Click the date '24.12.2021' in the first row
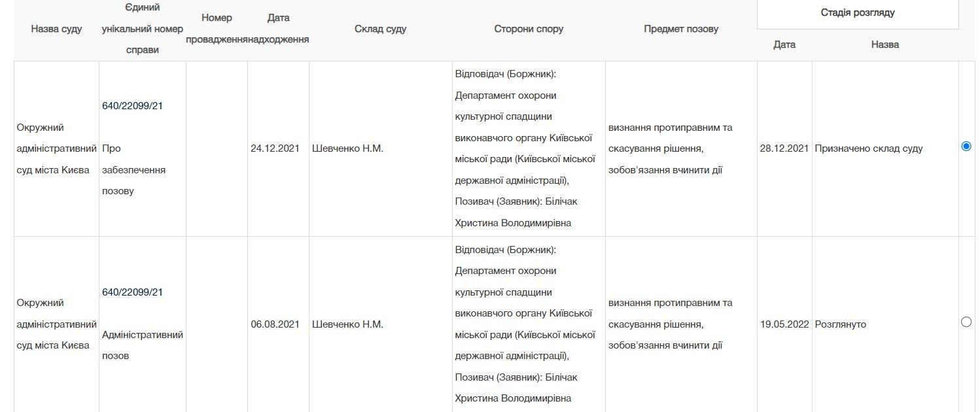The height and width of the screenshot is (412, 980). [x=275, y=148]
